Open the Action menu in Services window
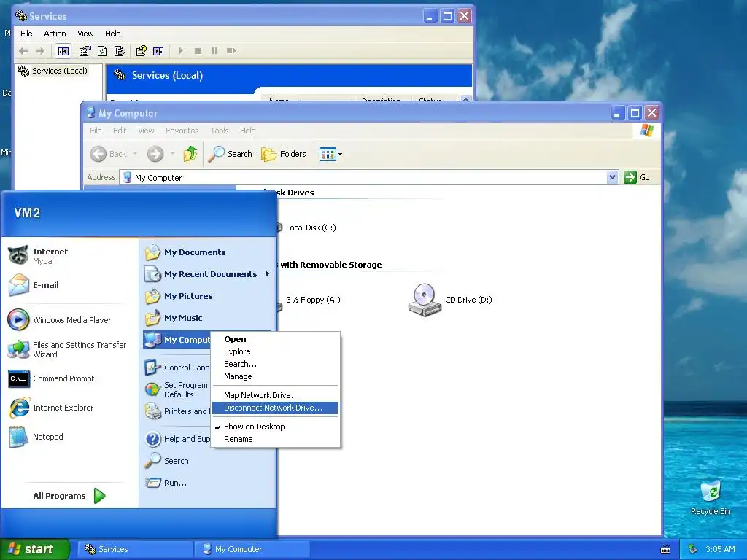 (x=55, y=34)
